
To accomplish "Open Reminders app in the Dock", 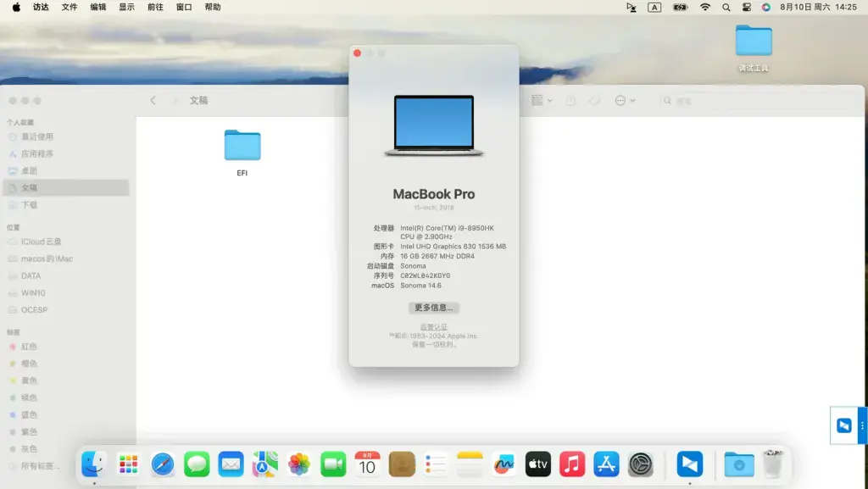I will click(x=436, y=464).
